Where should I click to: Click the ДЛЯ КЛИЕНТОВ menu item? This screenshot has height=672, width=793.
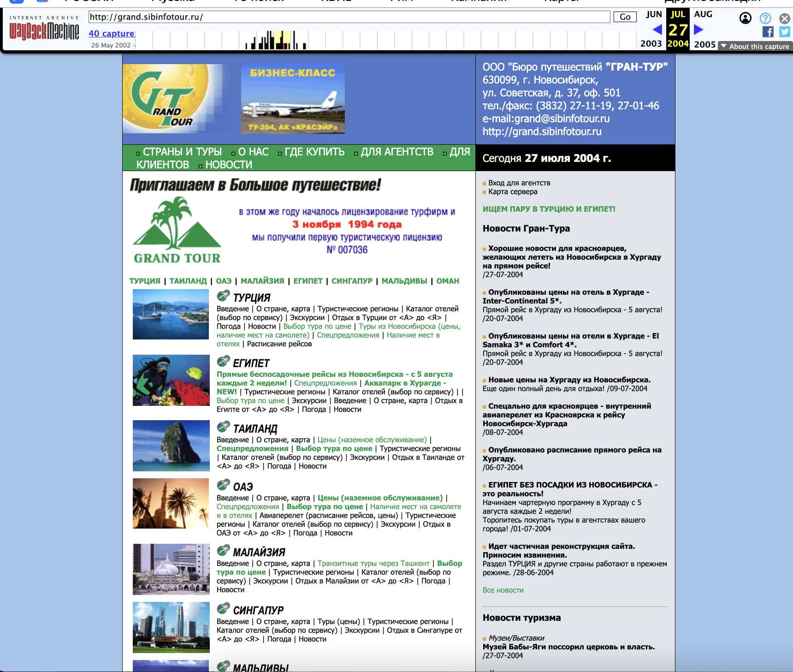click(303, 158)
